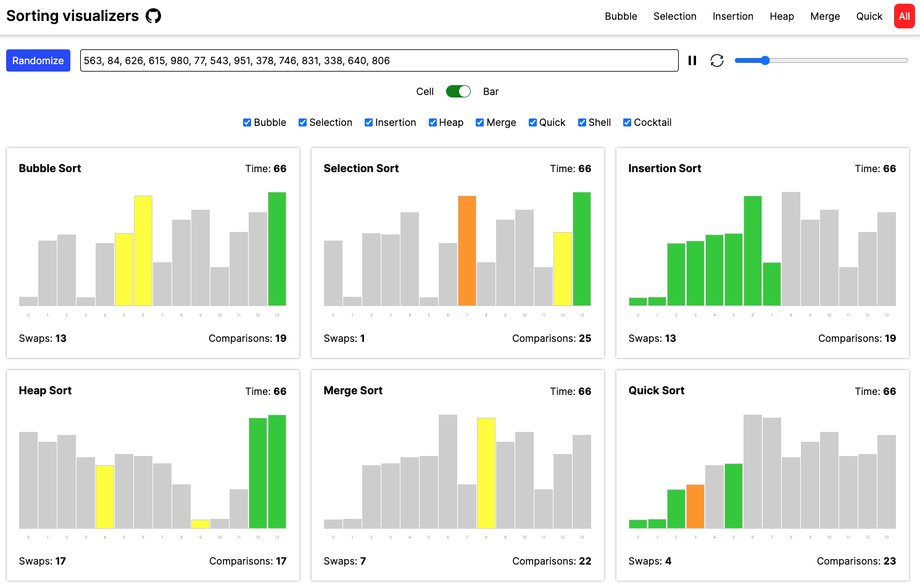Click Merge Sort 'Comparisons: 22' text
The height and width of the screenshot is (588, 920).
click(x=552, y=561)
